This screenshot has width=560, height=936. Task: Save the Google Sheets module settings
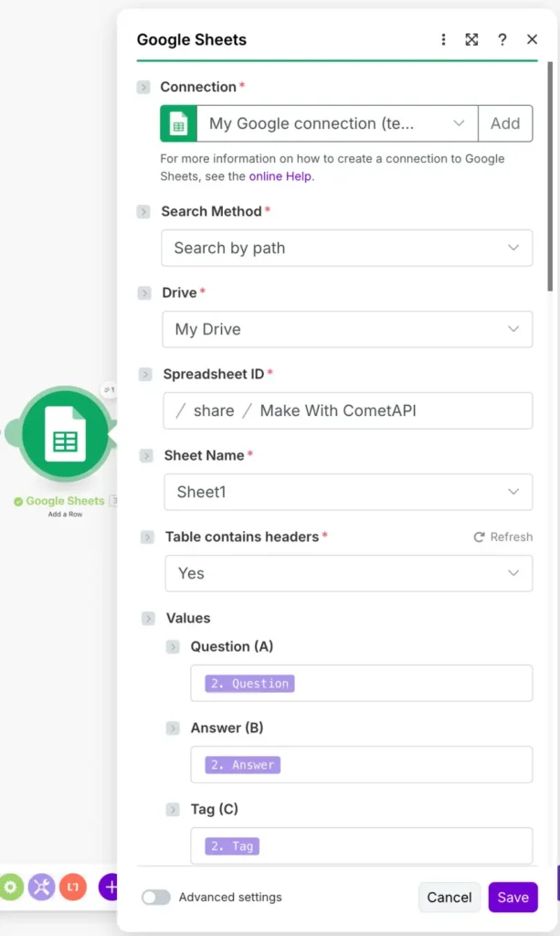pos(512,898)
